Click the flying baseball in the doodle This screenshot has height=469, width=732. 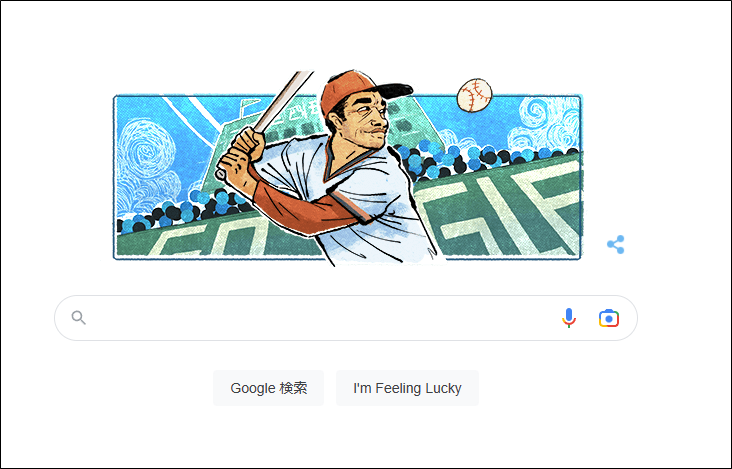(474, 95)
